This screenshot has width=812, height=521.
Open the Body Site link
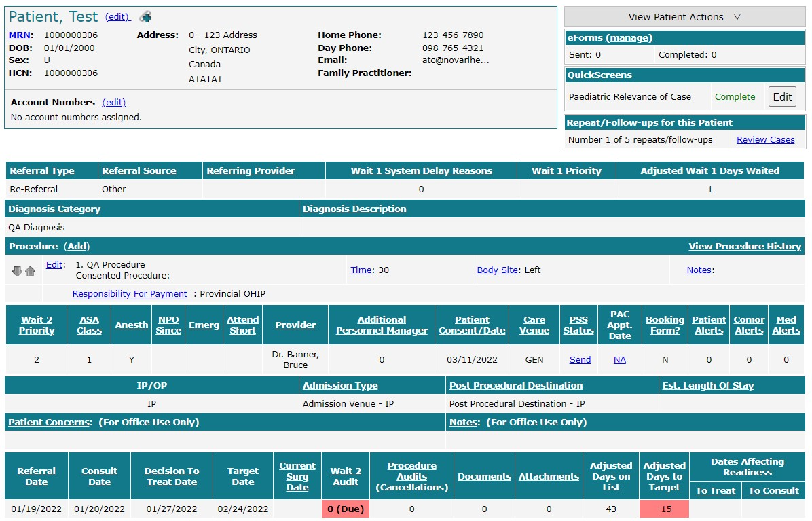pyautogui.click(x=497, y=270)
